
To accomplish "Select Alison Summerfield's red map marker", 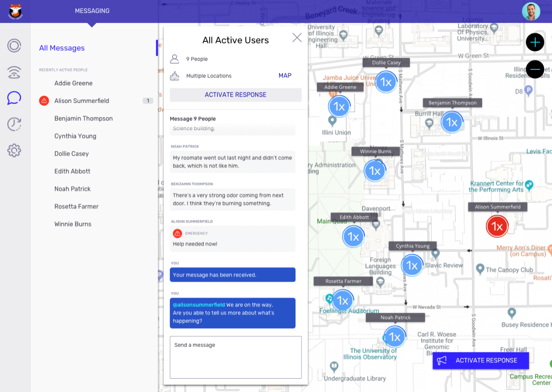I will [497, 226].
